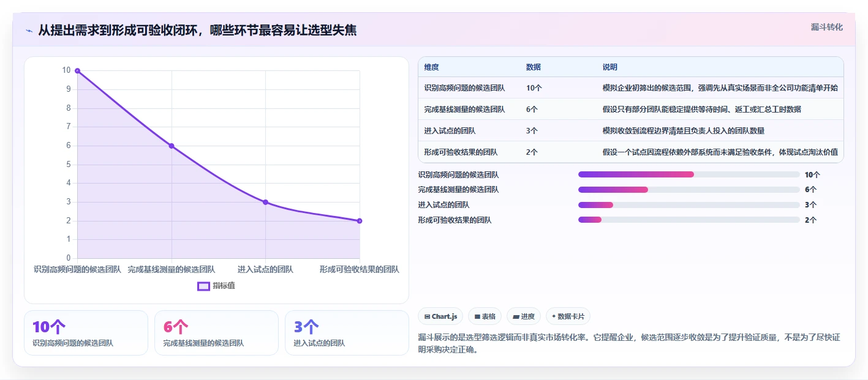Viewport: 868px width, 380px height.
Task: Click the 10个 value in the table
Action: [534, 88]
